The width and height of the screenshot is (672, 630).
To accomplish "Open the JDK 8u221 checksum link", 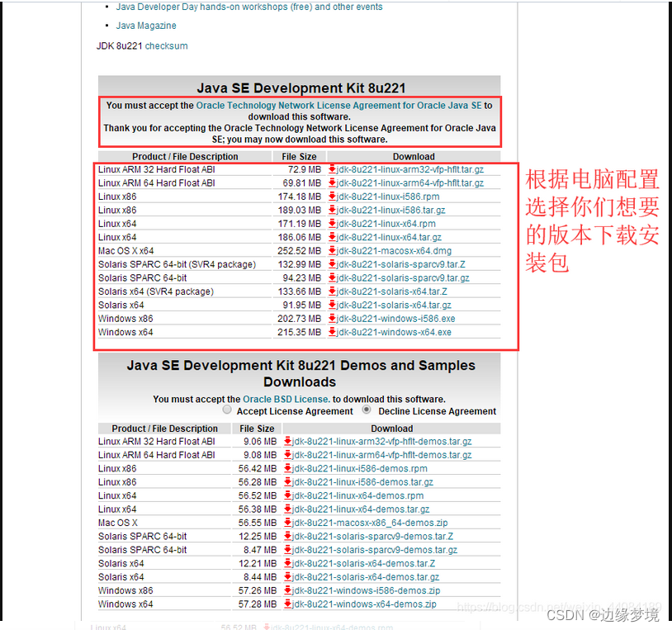I will click(166, 46).
